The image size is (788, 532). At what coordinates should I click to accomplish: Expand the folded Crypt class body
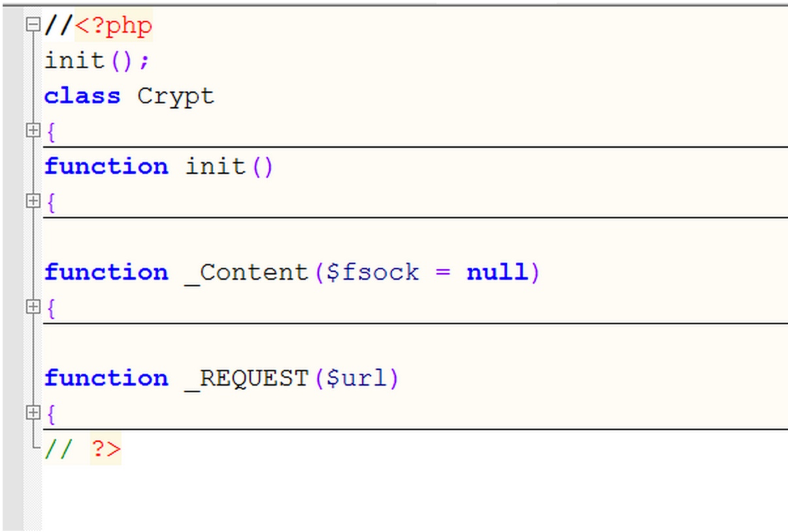[33, 131]
